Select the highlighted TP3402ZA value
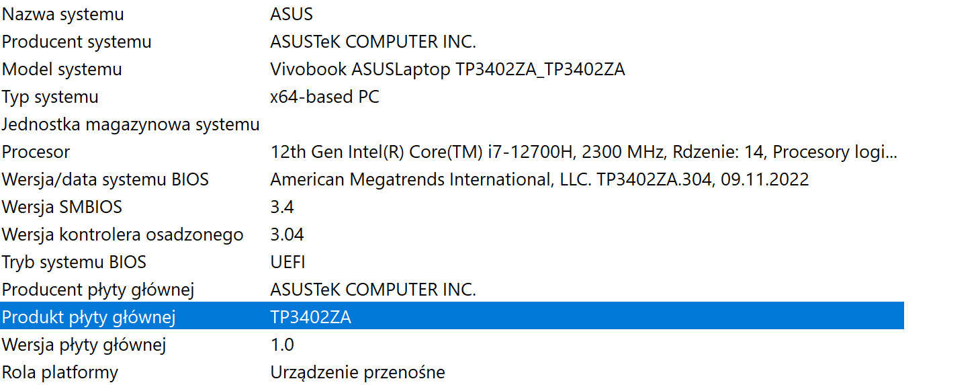Viewport: 980px width, 385px height. (x=310, y=317)
